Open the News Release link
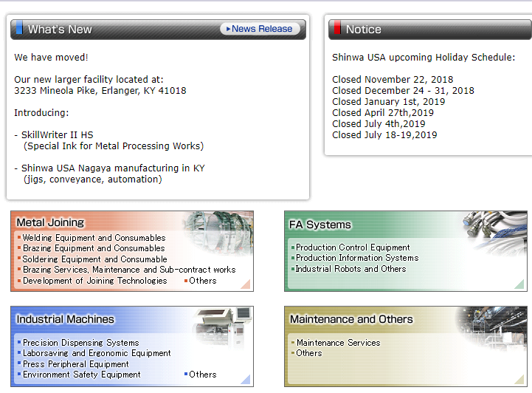The image size is (532, 393). (x=260, y=29)
